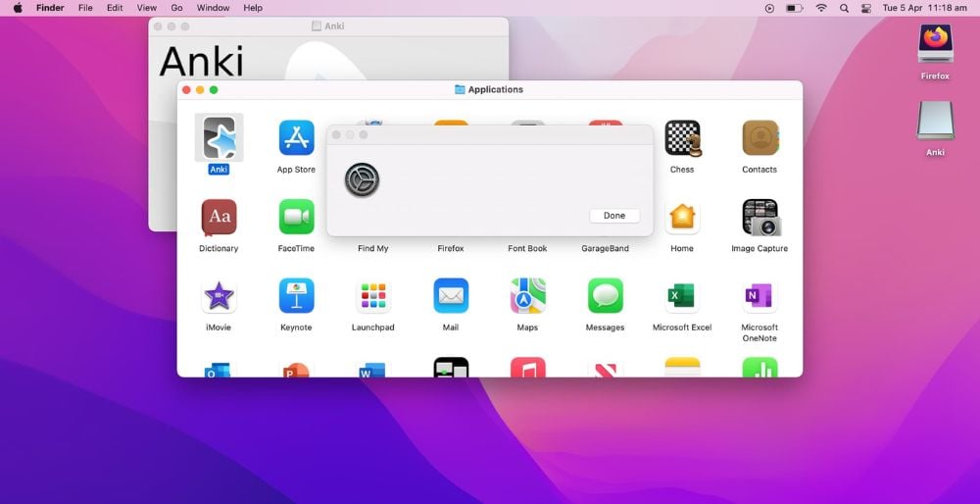
Task: Click the System Preferences icon in dialog
Action: coord(362,180)
